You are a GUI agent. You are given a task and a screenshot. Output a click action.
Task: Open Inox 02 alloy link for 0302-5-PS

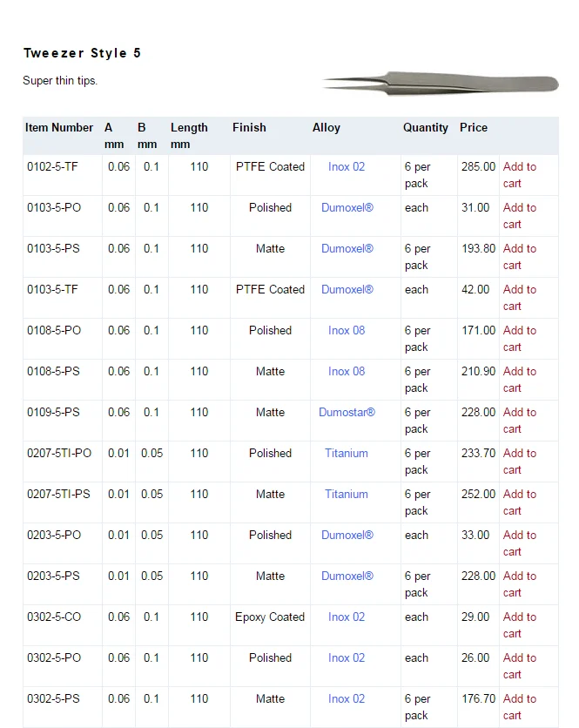pos(347,699)
